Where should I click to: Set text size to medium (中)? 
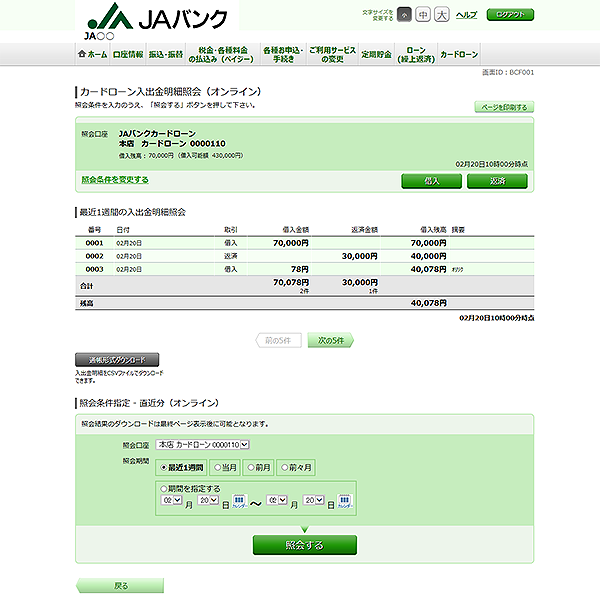(423, 15)
